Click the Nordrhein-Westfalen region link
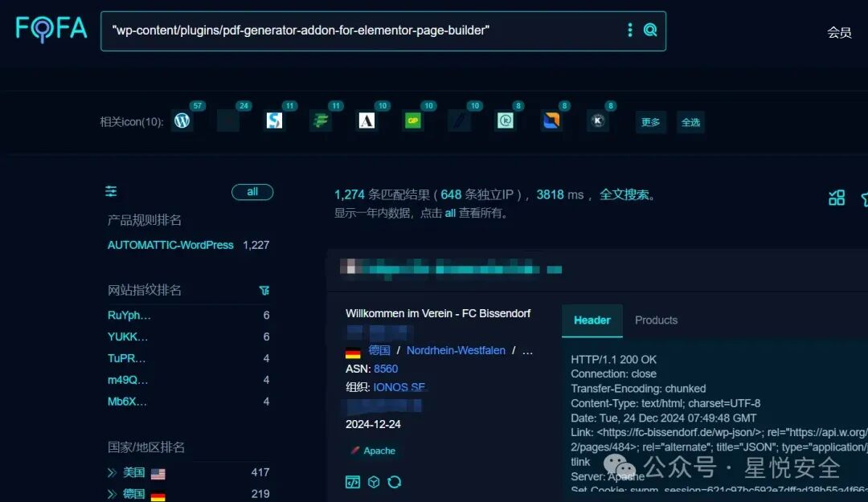Image resolution: width=868 pixels, height=502 pixels. point(457,350)
